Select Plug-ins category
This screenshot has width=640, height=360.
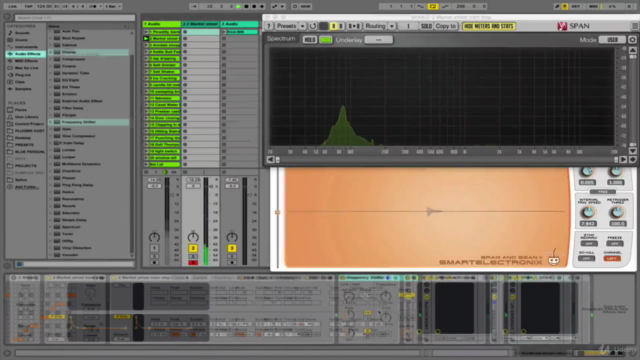[x=23, y=75]
